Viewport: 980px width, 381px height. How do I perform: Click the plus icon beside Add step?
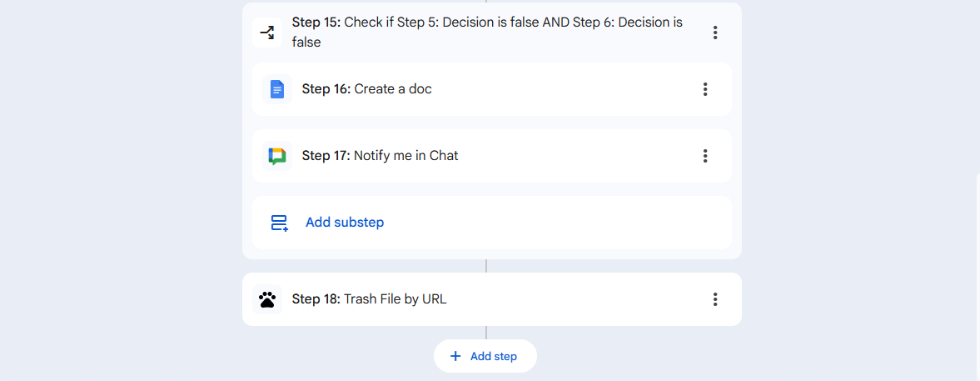(455, 356)
